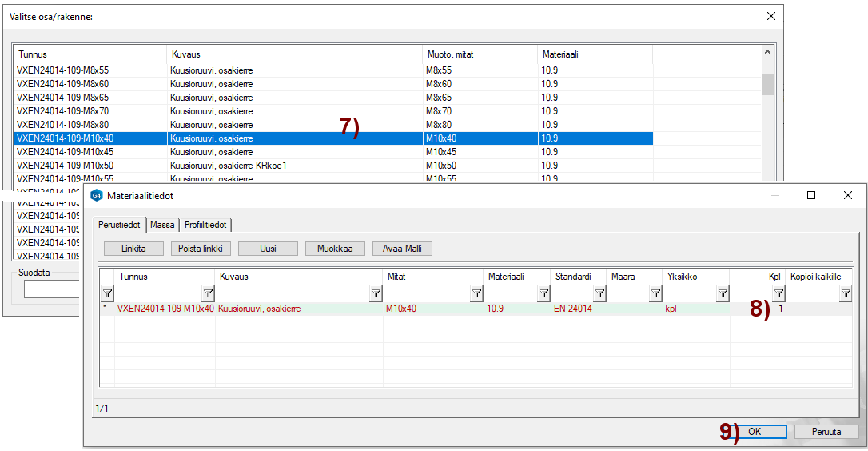Viewport: 868px width, 451px height.
Task: Select row VXEN24014-109-M10x45 in parts list
Action: 65,152
